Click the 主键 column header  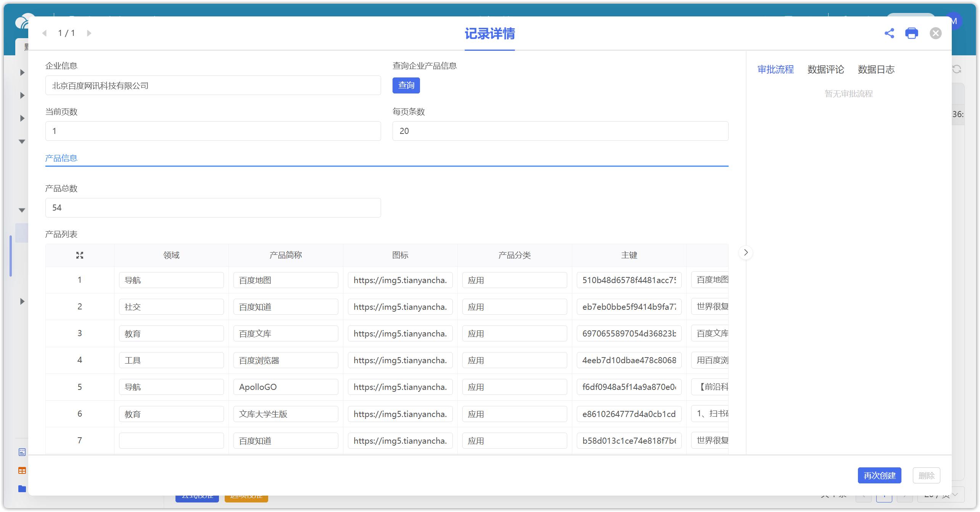click(x=629, y=255)
